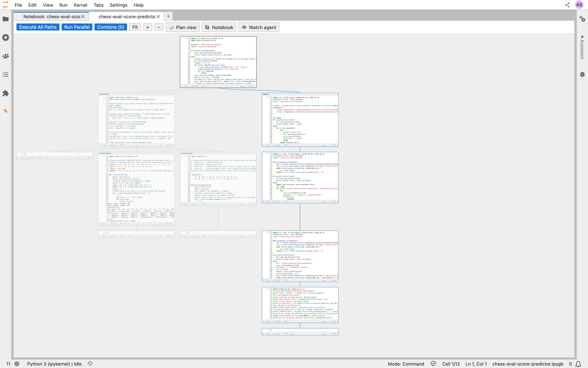588x368 pixels.
Task: Zoom out with the − toolbar button
Action: [159, 27]
